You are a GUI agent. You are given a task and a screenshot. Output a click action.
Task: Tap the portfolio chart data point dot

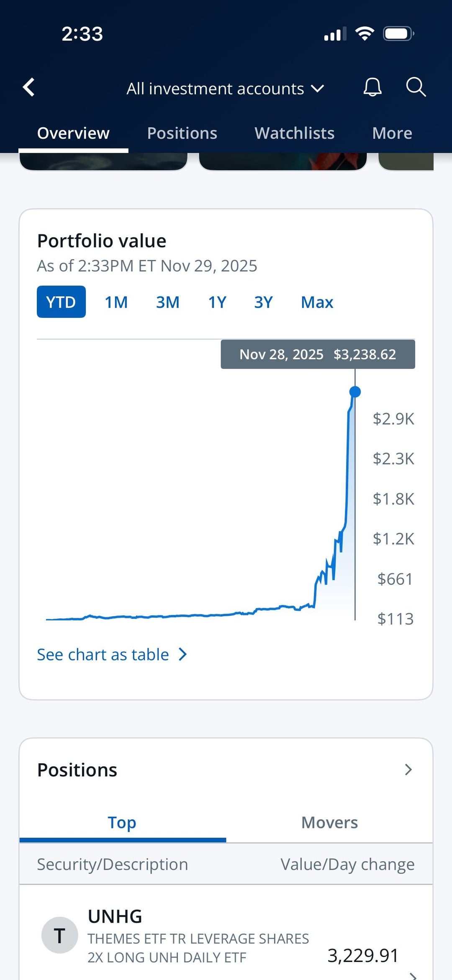(x=355, y=392)
